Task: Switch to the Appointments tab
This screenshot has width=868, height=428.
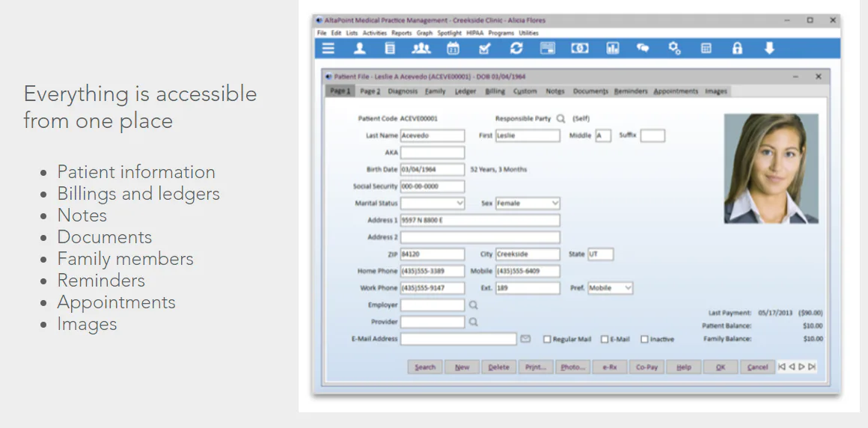Action: 676,91
